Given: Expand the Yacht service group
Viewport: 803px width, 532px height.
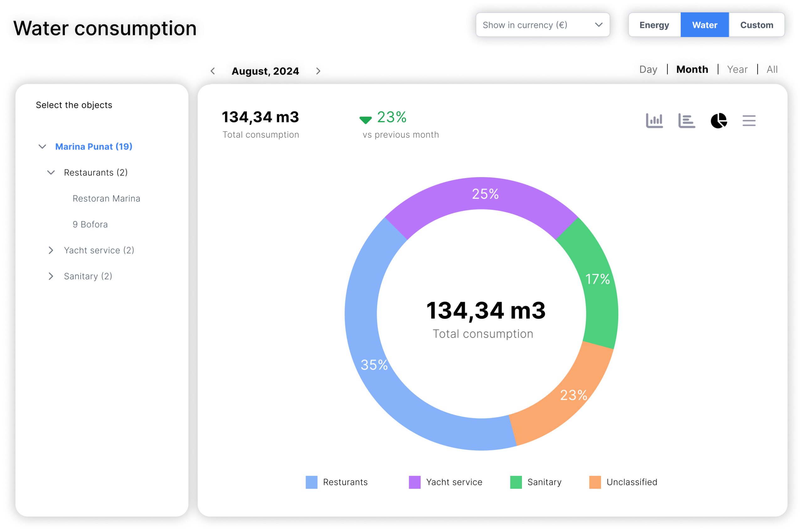Looking at the screenshot, I should pyautogui.click(x=51, y=250).
